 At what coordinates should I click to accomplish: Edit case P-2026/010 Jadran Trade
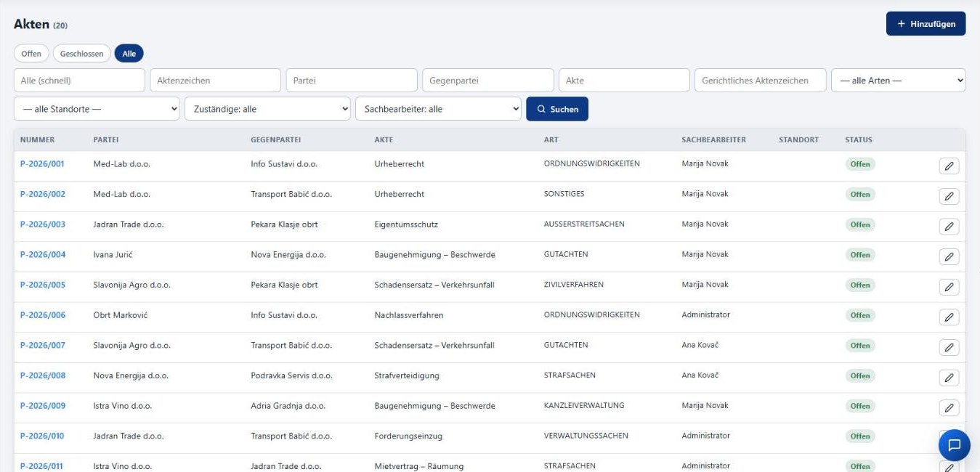(949, 436)
